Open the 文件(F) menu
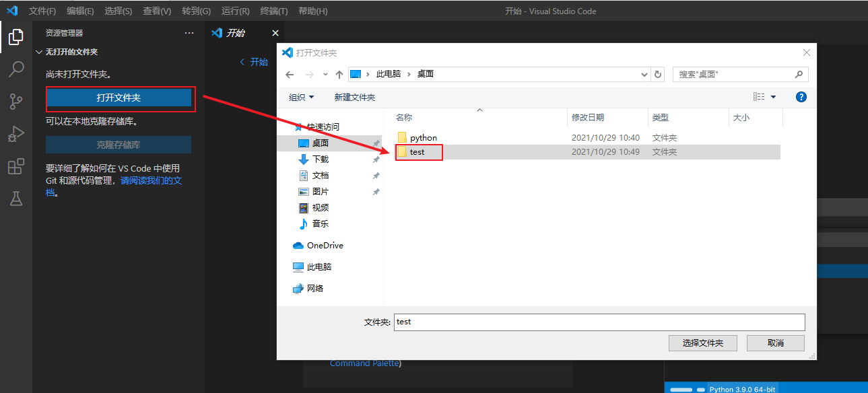The height and width of the screenshot is (393, 868). [42, 11]
